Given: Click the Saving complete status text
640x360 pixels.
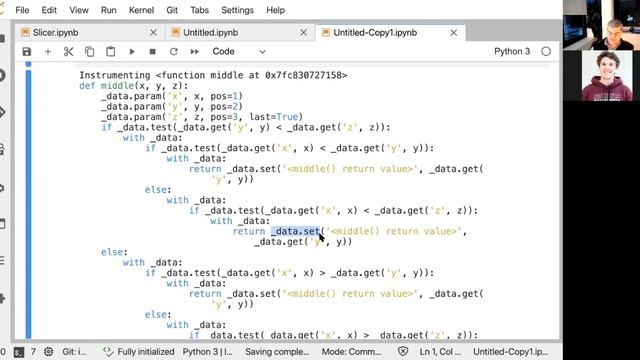Looking at the screenshot, I should pos(277,352).
